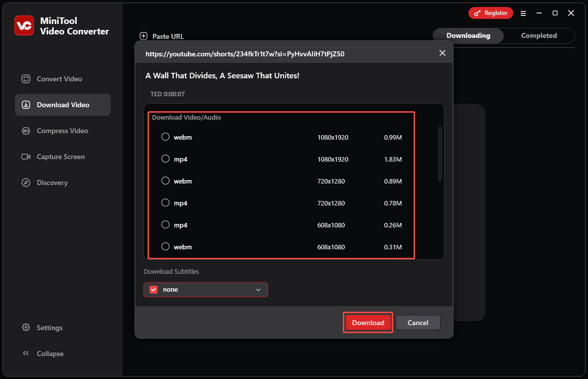Viewport: 588px width, 379px height.
Task: Click the 0.78M file size value
Action: [x=393, y=203]
